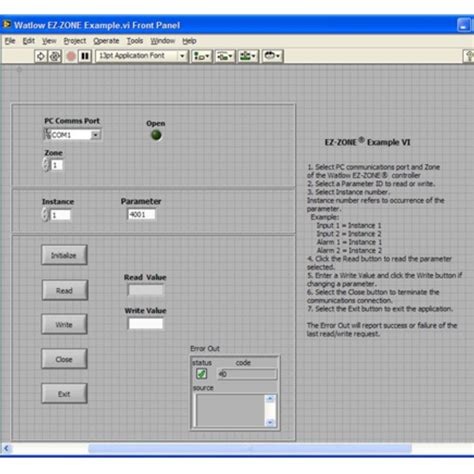The width and height of the screenshot is (474, 474).
Task: Click the red Abort Execution button
Action: click(x=71, y=56)
